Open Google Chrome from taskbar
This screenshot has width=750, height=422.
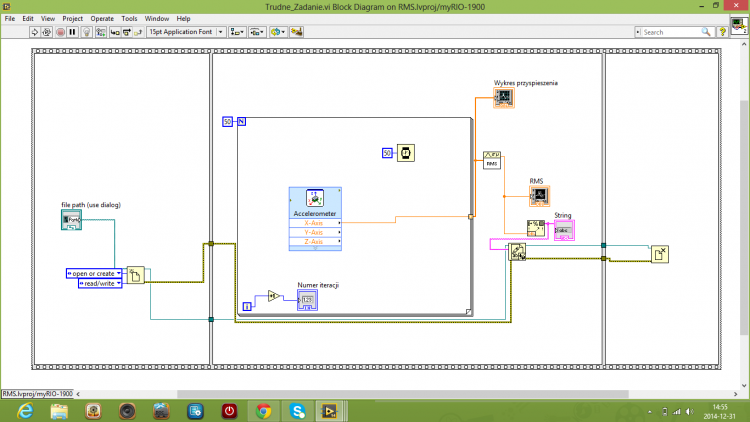tap(263, 411)
